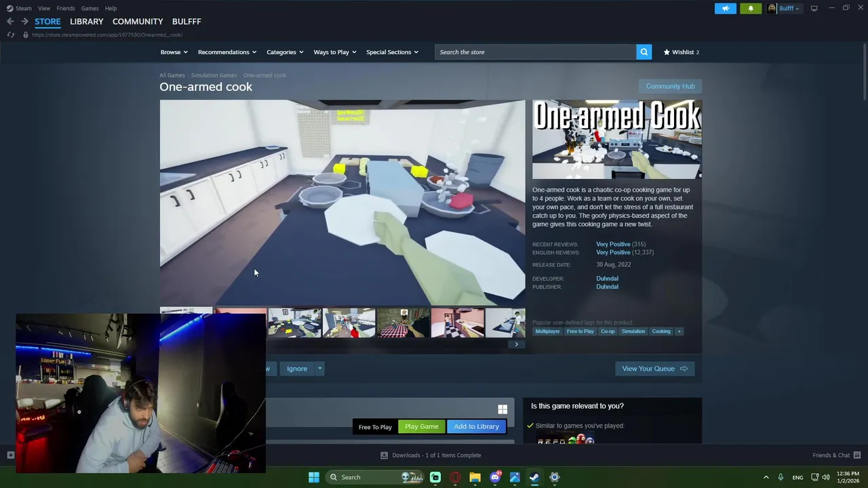Open the Duhndal publisher link
This screenshot has width=868, height=488.
pos(607,287)
